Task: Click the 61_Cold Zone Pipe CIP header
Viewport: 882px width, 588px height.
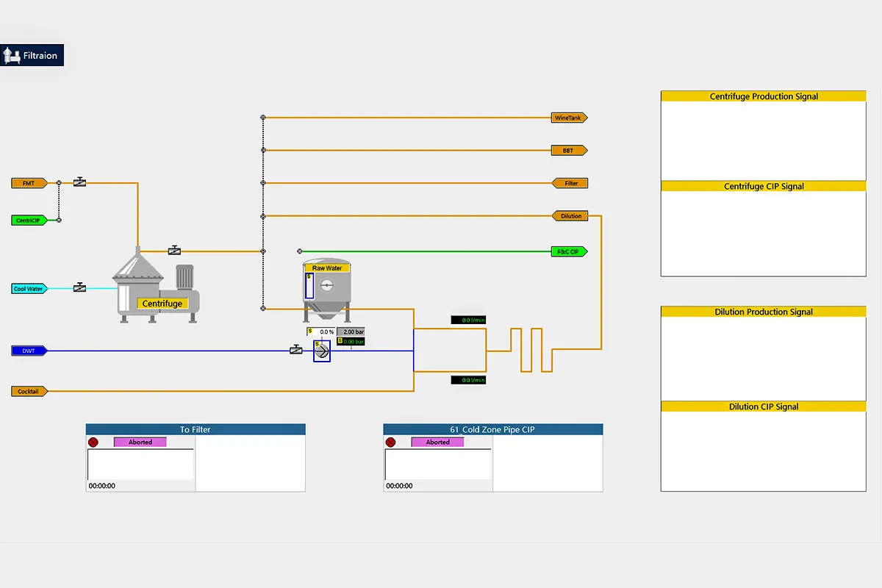Action: [493, 429]
